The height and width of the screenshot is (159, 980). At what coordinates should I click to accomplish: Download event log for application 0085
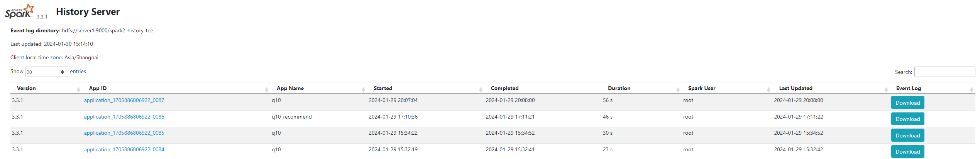pyautogui.click(x=907, y=136)
